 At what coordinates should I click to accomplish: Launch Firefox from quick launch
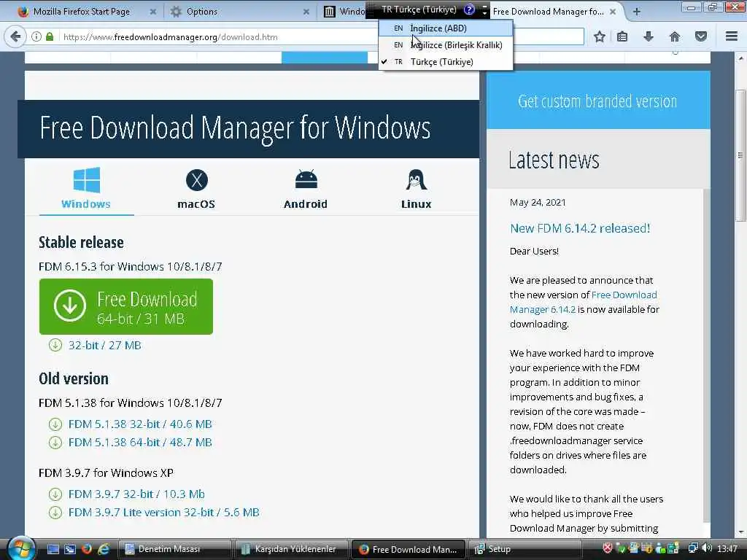point(87,549)
